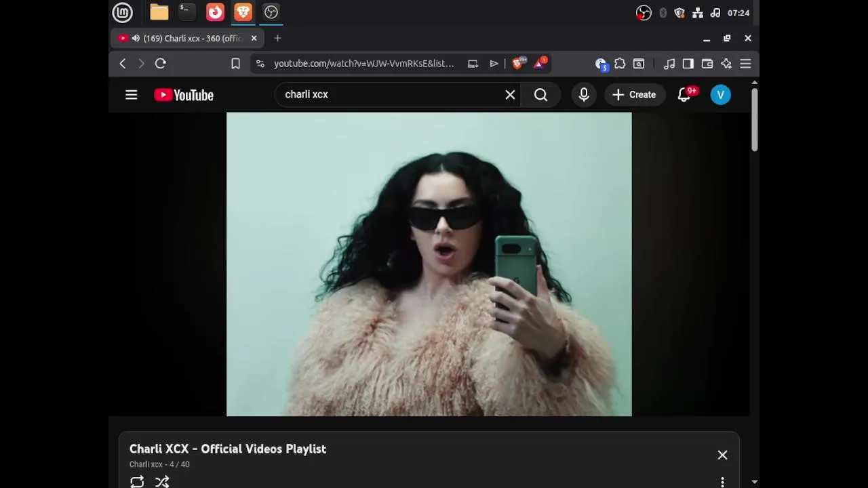This screenshot has height=488, width=868.
Task: Open the panel clock showing 07:24
Action: [738, 13]
